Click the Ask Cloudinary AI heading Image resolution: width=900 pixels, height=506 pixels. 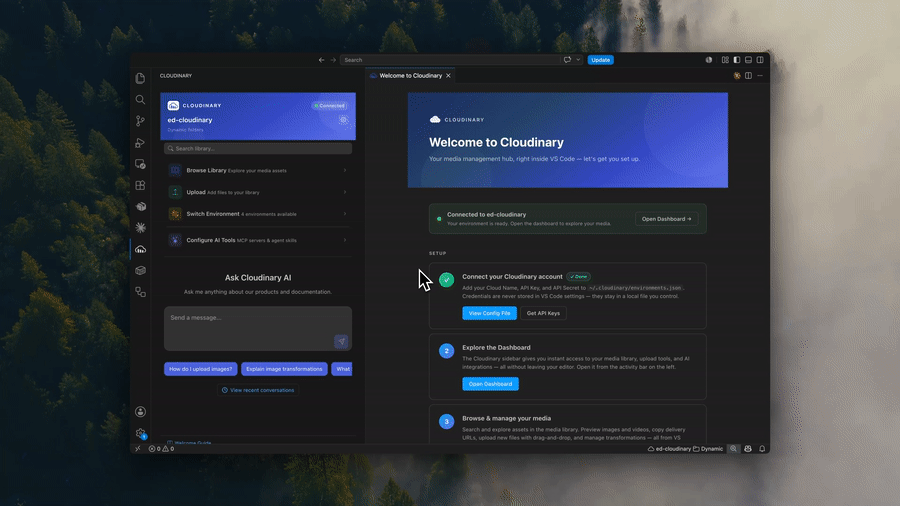(258, 278)
